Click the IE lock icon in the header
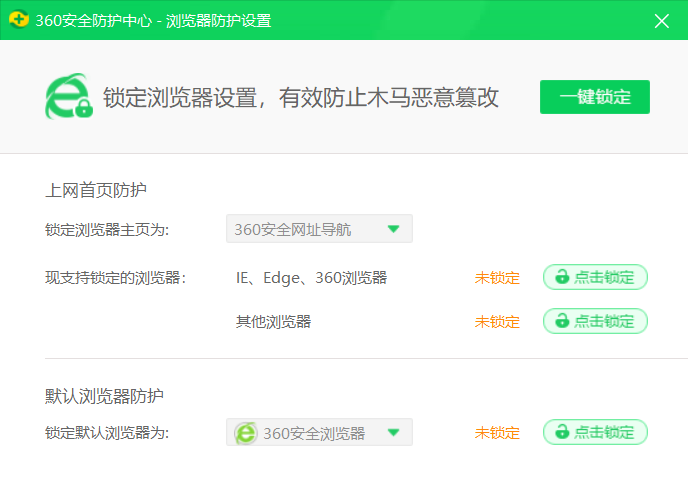688x494 pixels. (x=69, y=97)
